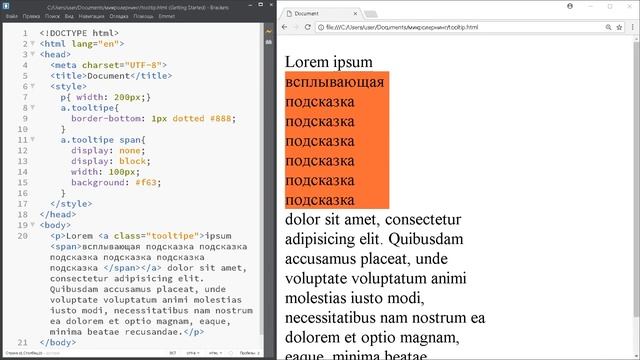
Task: Open a new tab in Chrome
Action: click(371, 14)
